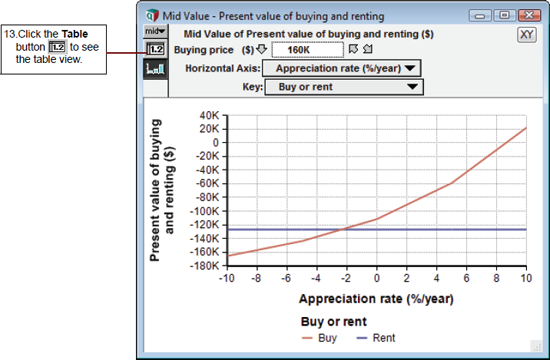The width and height of the screenshot is (550, 360).
Task: Select the Rent legend label
Action: (x=384, y=338)
